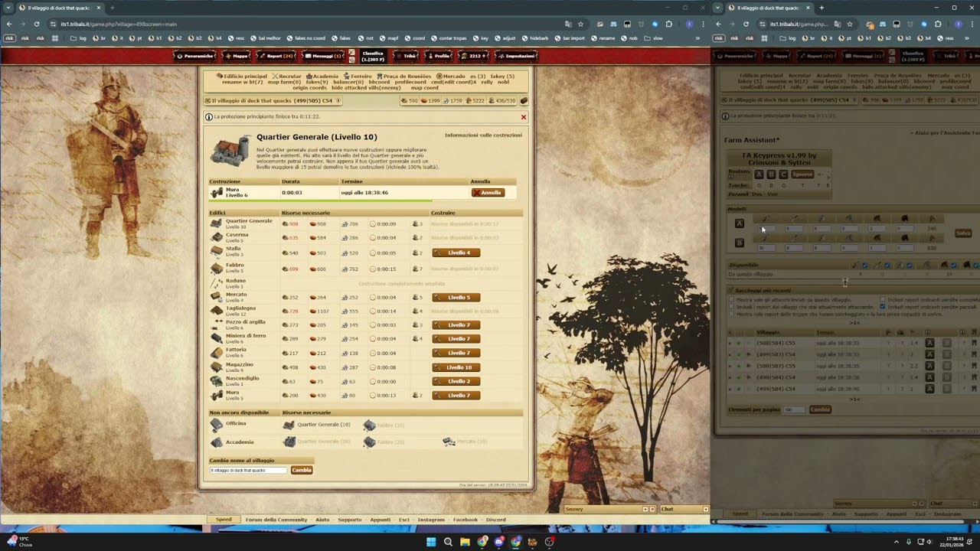
Task: Open Mercato building link
Action: pyautogui.click(x=236, y=295)
